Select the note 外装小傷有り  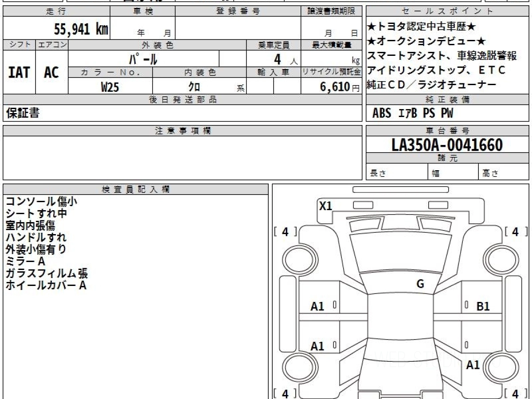coord(36,250)
